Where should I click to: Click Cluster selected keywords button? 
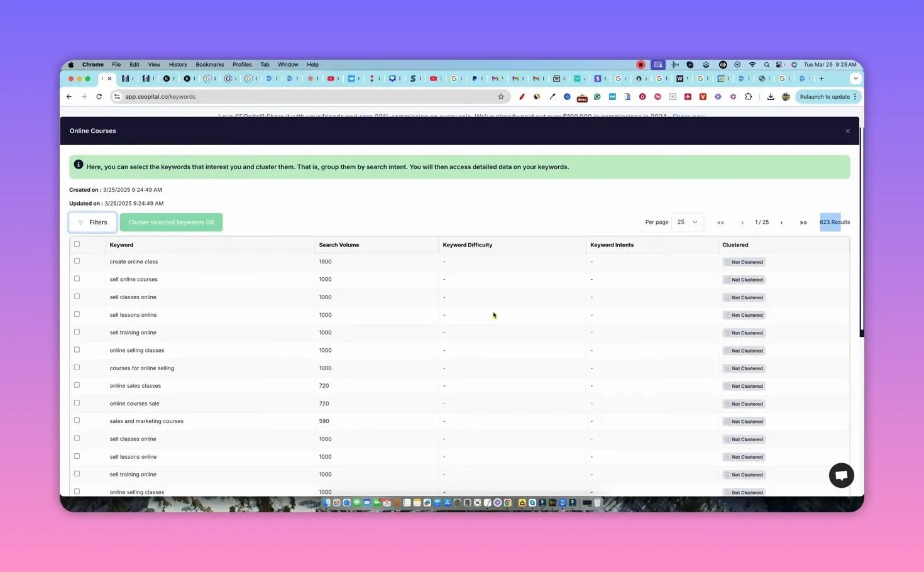pyautogui.click(x=171, y=222)
